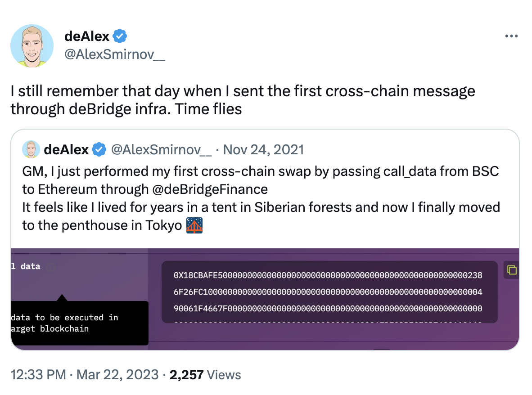Click the bridge emoji after Tokyo

[x=194, y=225]
